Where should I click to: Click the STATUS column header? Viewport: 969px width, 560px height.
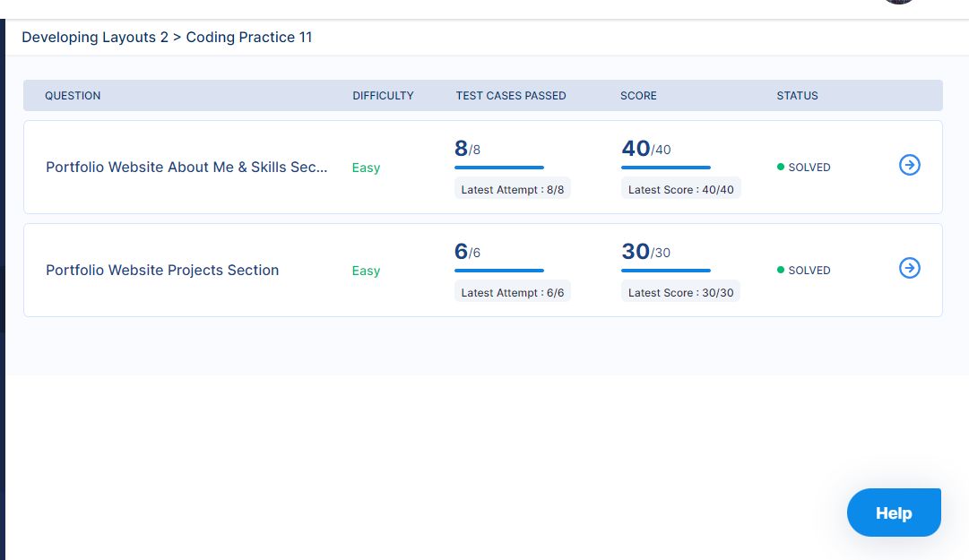pyautogui.click(x=797, y=96)
